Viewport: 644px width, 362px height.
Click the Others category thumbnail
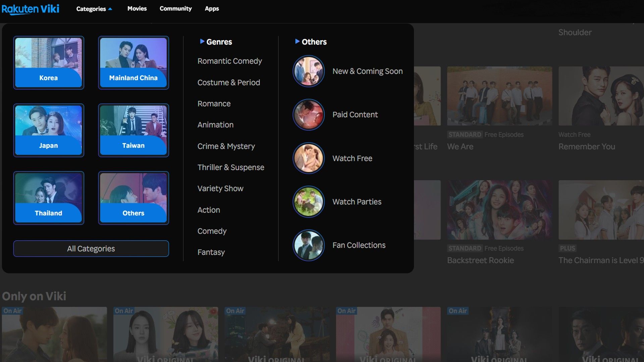133,197
